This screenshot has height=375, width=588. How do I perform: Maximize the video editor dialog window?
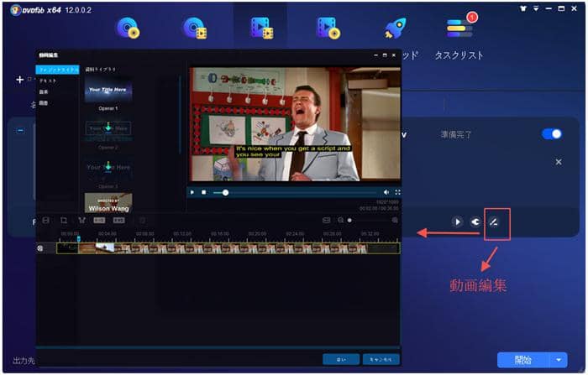click(385, 55)
